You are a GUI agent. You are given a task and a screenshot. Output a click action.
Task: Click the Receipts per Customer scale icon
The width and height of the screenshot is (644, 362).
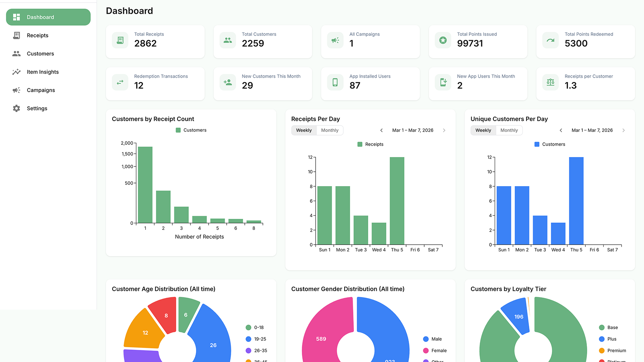[551, 82]
